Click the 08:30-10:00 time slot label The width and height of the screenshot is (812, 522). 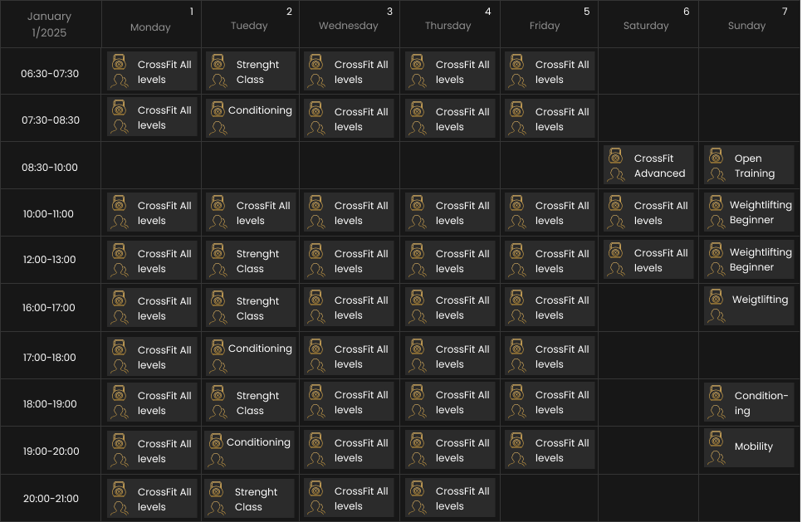(50, 167)
